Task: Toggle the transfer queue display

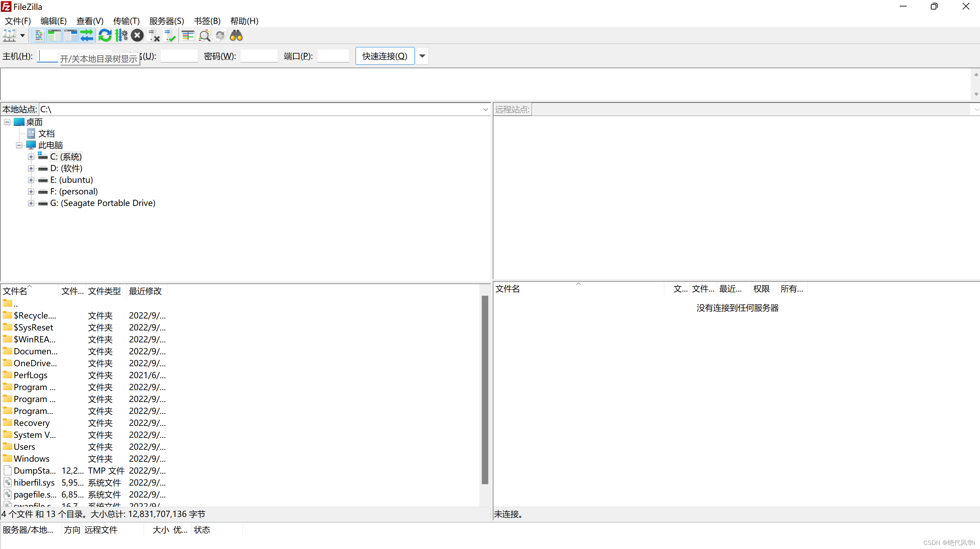Action: tap(87, 36)
